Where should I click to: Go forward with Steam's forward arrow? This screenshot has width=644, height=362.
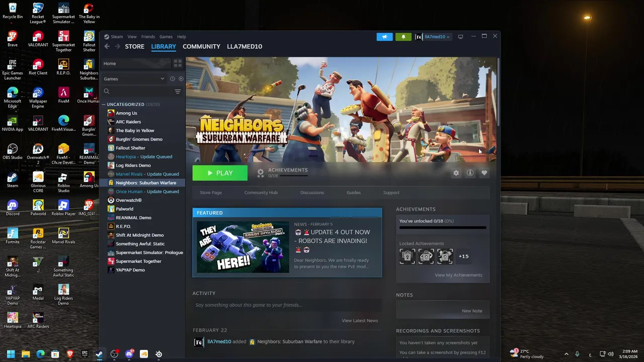(117, 46)
